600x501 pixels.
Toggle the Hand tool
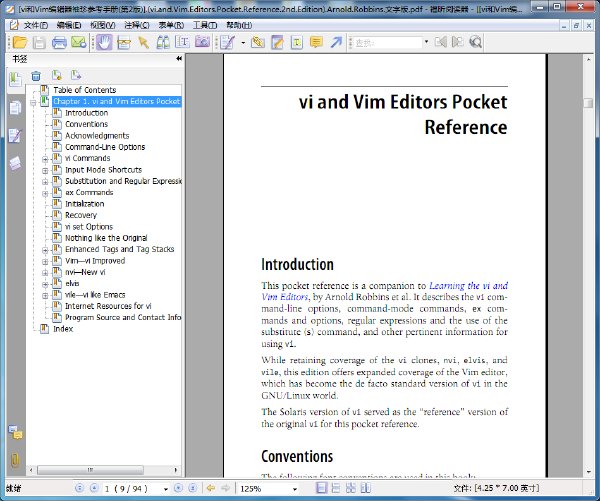click(104, 42)
